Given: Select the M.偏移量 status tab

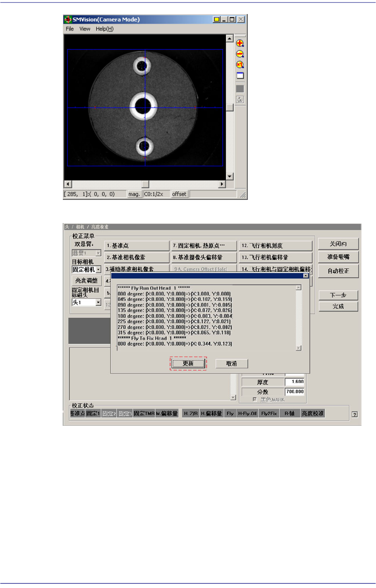Looking at the screenshot, I should pos(167,413).
